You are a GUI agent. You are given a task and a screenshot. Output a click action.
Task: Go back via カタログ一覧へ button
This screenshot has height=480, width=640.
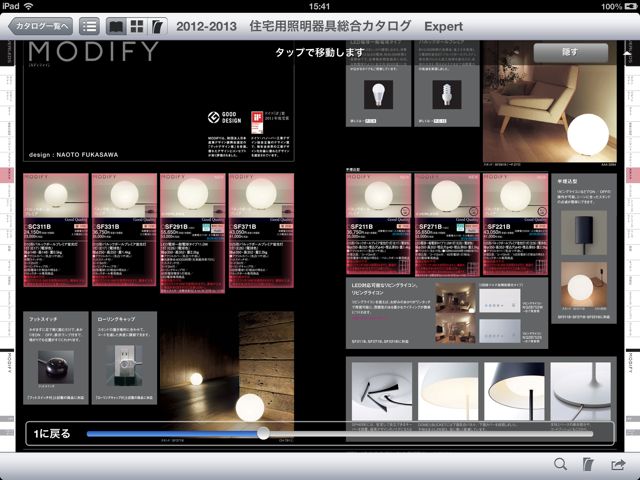(x=40, y=27)
